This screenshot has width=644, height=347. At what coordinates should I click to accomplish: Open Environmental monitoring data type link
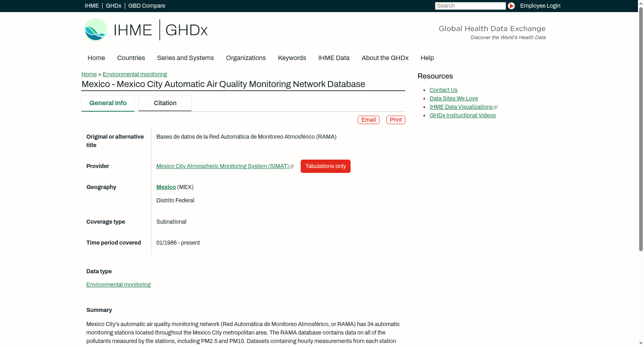point(118,285)
